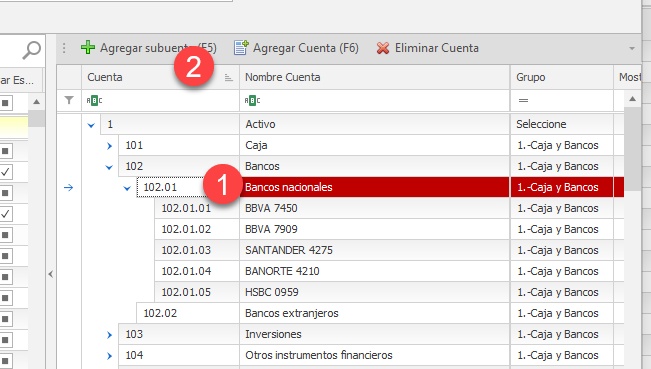Select BANORTE 4210 account name
The height and width of the screenshot is (369, 651).
282,271
